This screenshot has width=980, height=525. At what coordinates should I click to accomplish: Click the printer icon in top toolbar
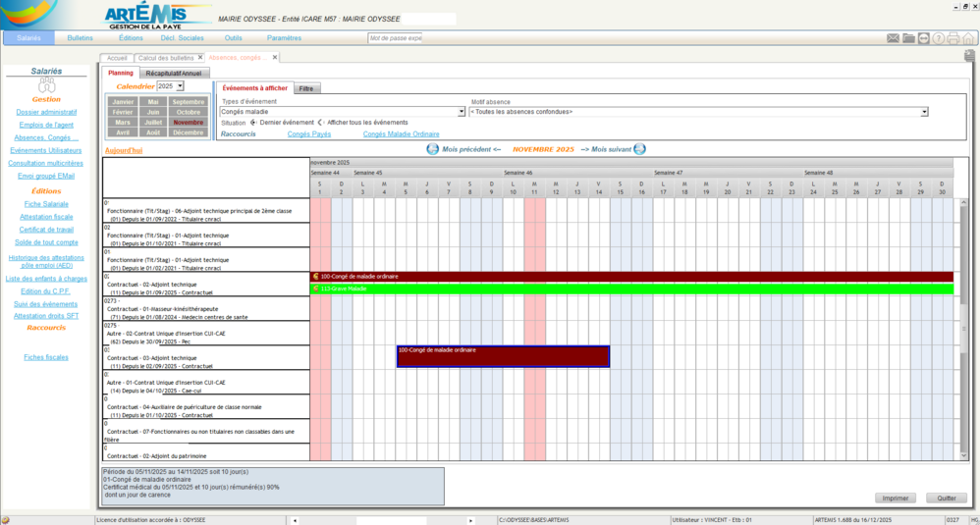pyautogui.click(x=953, y=38)
